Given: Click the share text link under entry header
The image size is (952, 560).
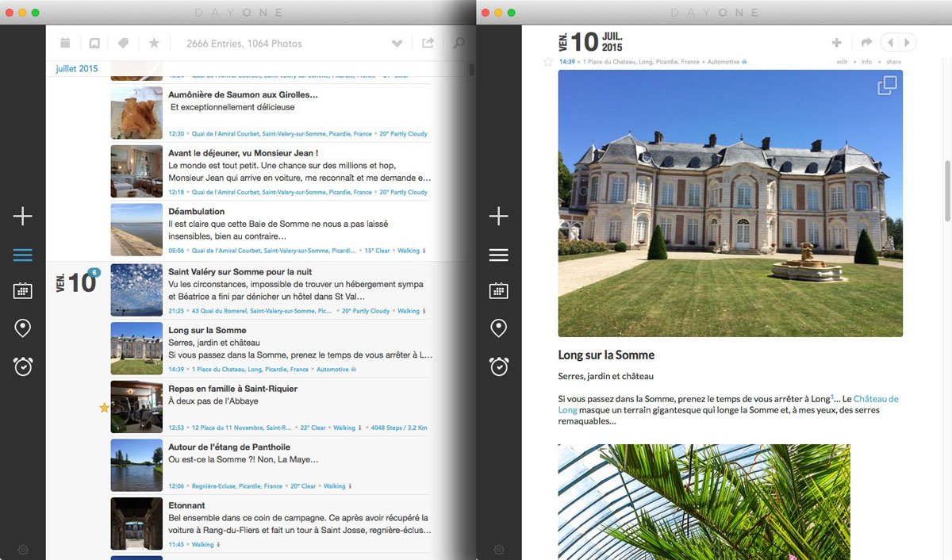Looking at the screenshot, I should coord(893,62).
